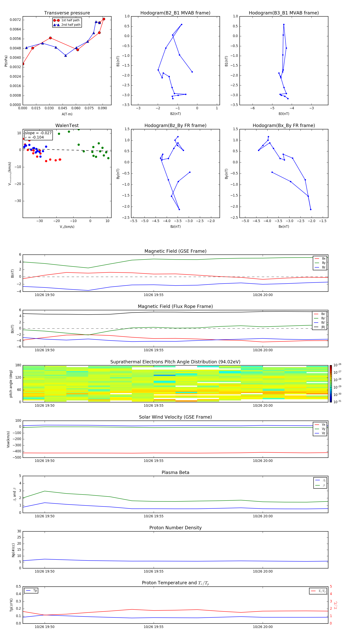Click the 'Hodogram(Bx_By FR frame)' title

click(x=284, y=125)
